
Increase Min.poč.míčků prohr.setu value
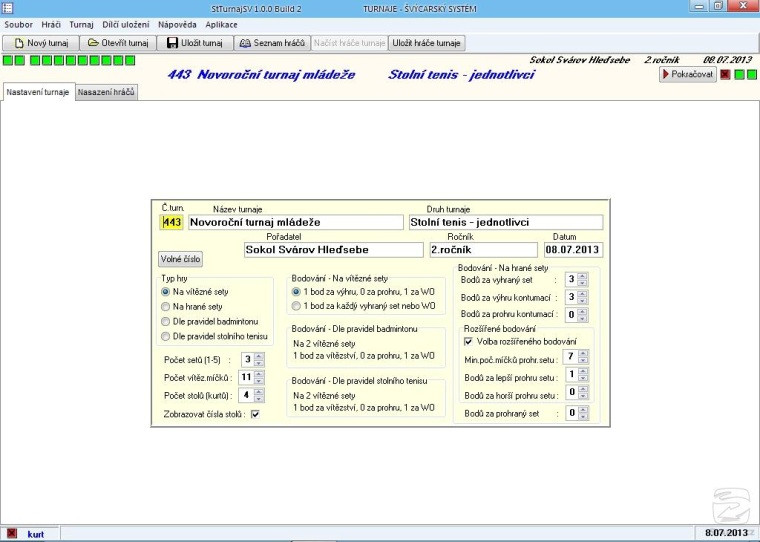pyautogui.click(x=584, y=354)
